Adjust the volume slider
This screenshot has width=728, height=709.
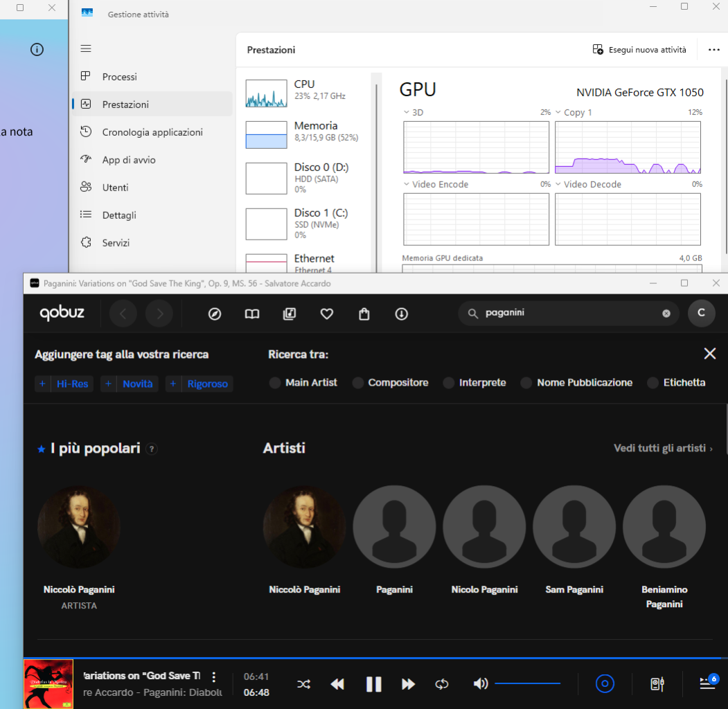[527, 684]
